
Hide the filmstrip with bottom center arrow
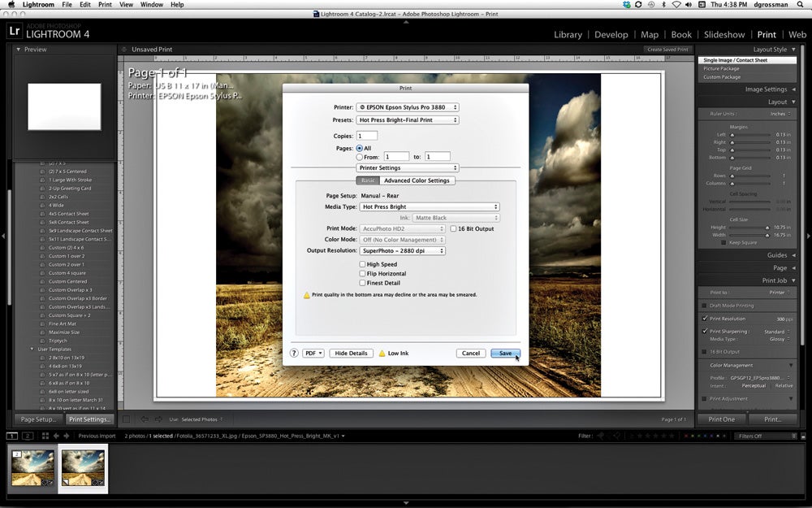pos(406,503)
